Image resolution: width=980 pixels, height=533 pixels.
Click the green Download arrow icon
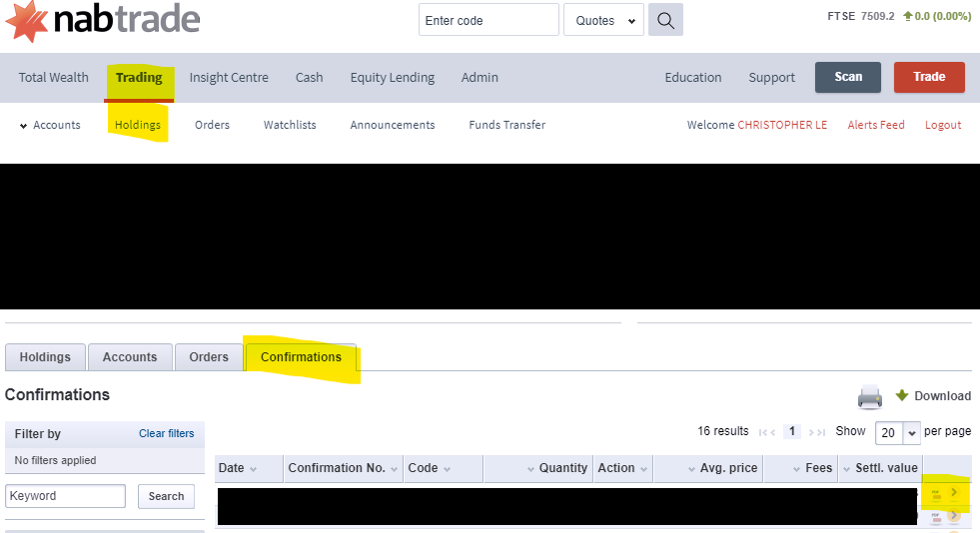902,395
